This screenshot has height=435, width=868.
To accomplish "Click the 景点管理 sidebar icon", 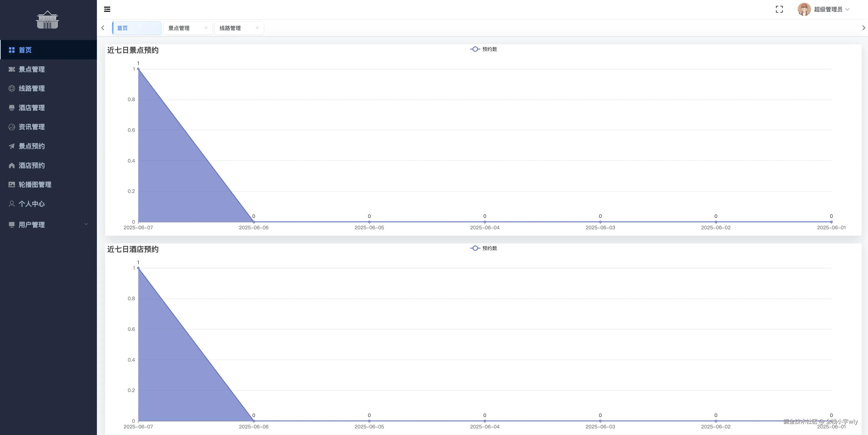I will coord(12,69).
